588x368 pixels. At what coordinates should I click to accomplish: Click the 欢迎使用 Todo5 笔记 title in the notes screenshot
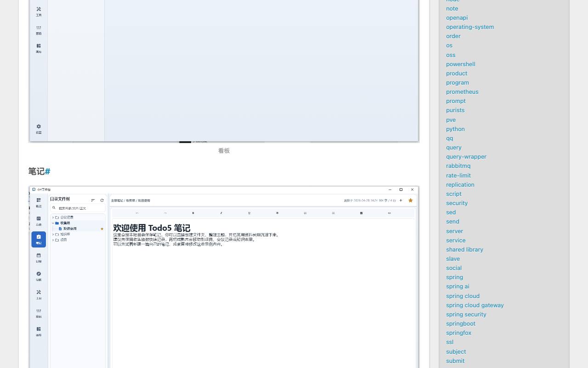click(x=152, y=228)
